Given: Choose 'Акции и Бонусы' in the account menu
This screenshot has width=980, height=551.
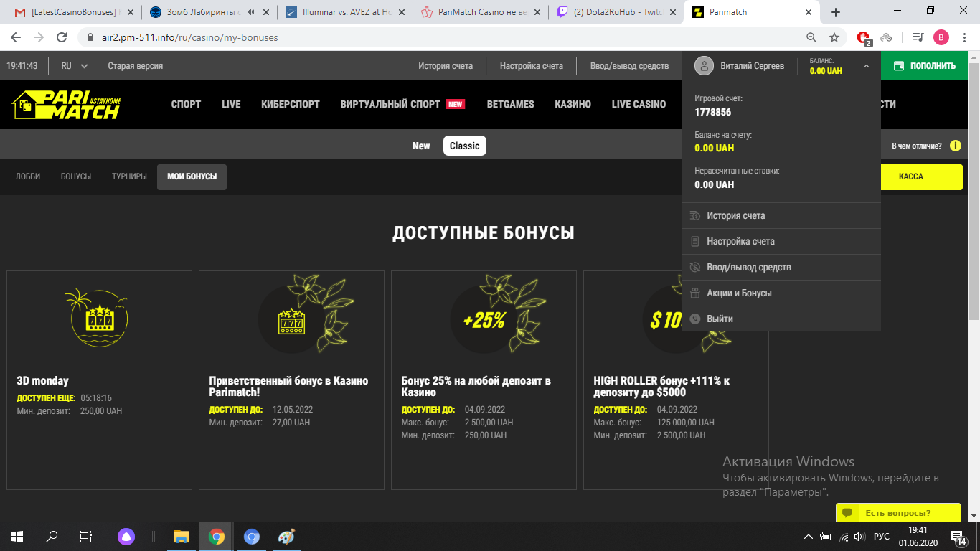Looking at the screenshot, I should 781,293.
